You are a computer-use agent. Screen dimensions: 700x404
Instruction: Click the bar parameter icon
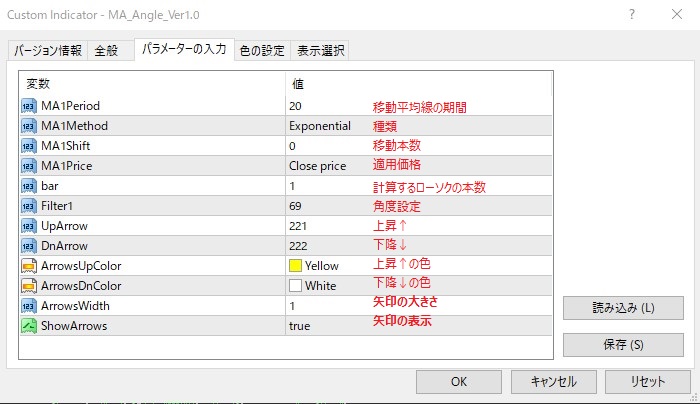click(28, 186)
